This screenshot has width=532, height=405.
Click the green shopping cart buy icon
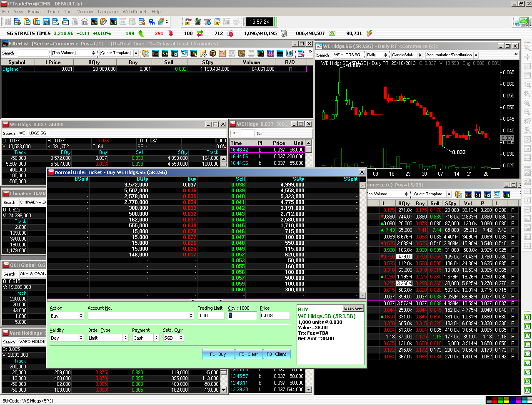197,21
